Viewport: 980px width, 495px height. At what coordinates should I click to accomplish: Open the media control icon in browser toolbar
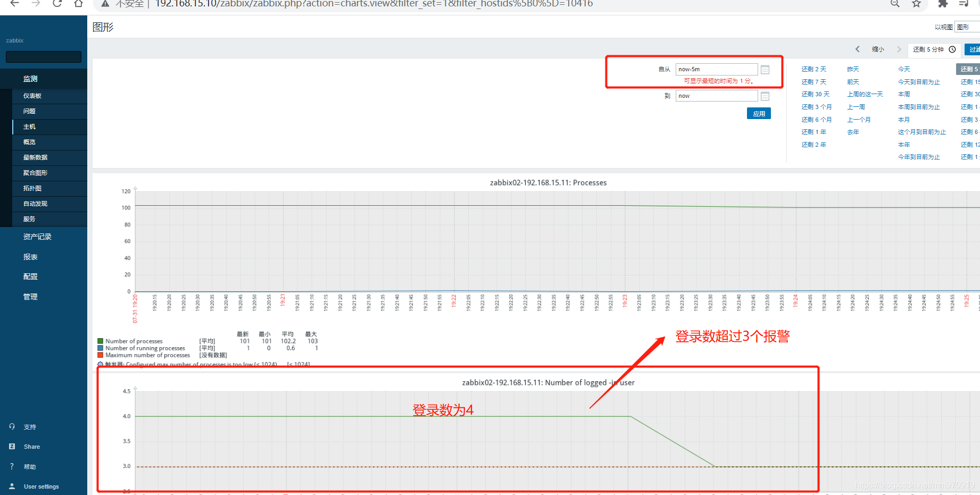(964, 4)
